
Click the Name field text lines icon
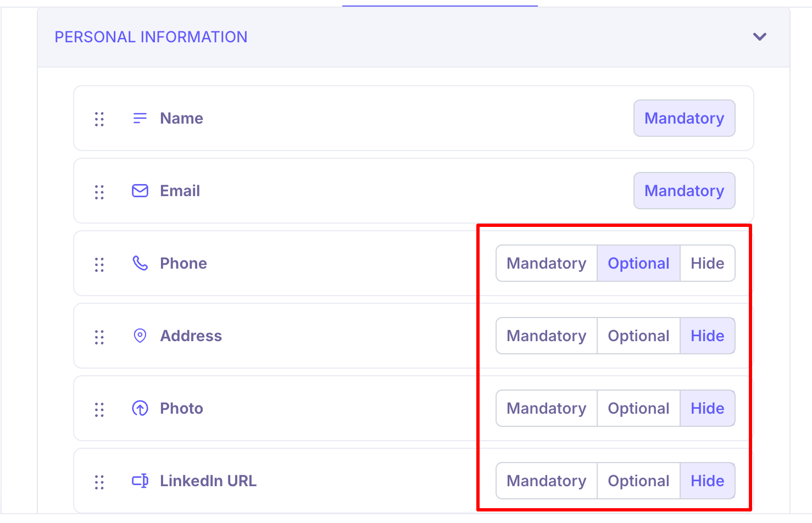140,118
